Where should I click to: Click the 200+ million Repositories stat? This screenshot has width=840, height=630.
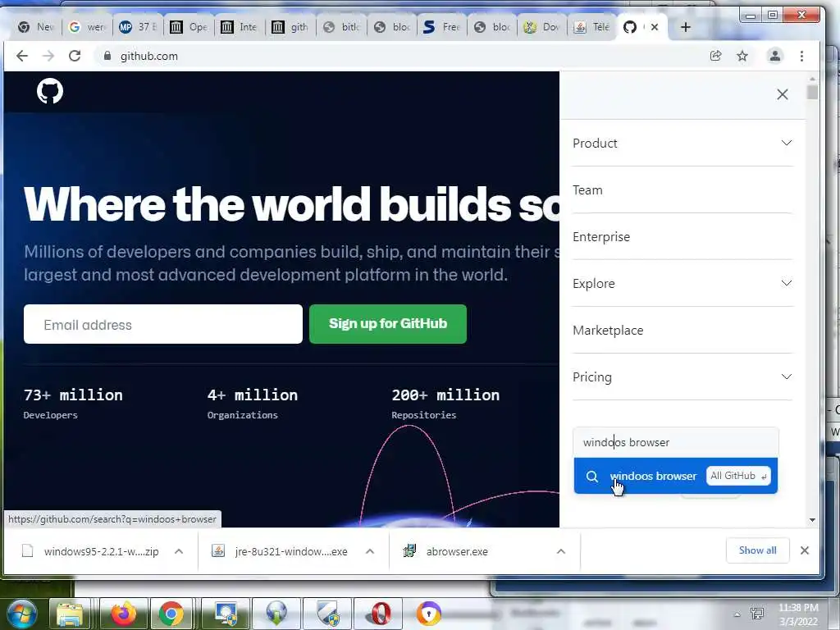[445, 404]
